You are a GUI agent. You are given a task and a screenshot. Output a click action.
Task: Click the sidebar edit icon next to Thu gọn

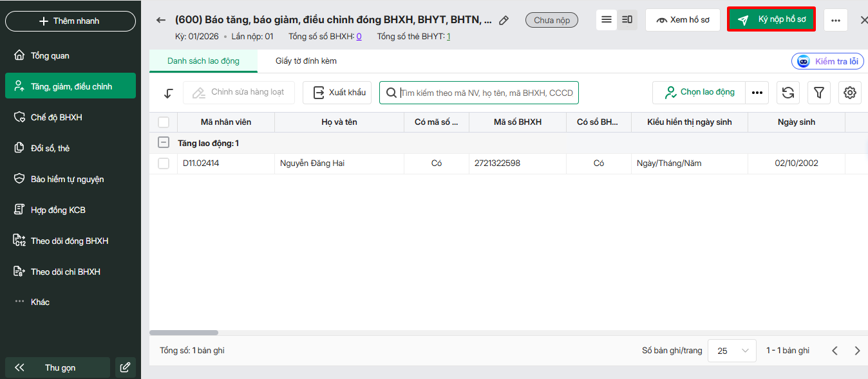click(126, 367)
